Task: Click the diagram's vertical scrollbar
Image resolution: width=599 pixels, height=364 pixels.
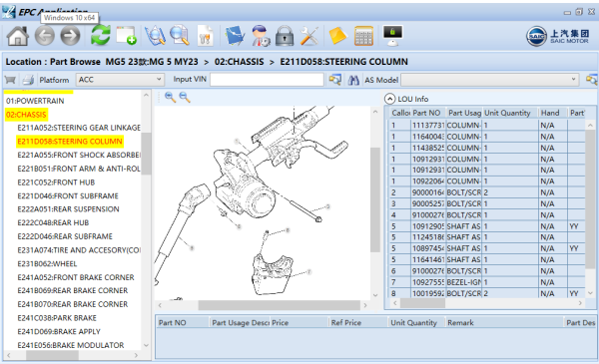Action: click(x=375, y=199)
